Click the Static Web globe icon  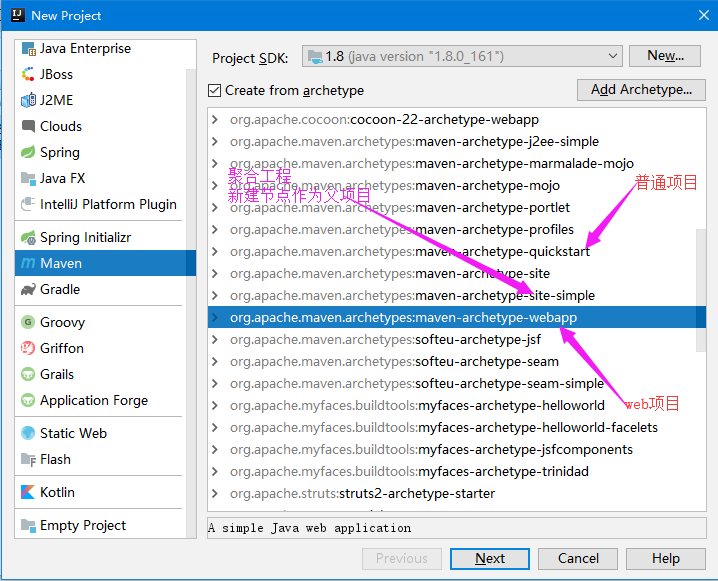(x=28, y=433)
